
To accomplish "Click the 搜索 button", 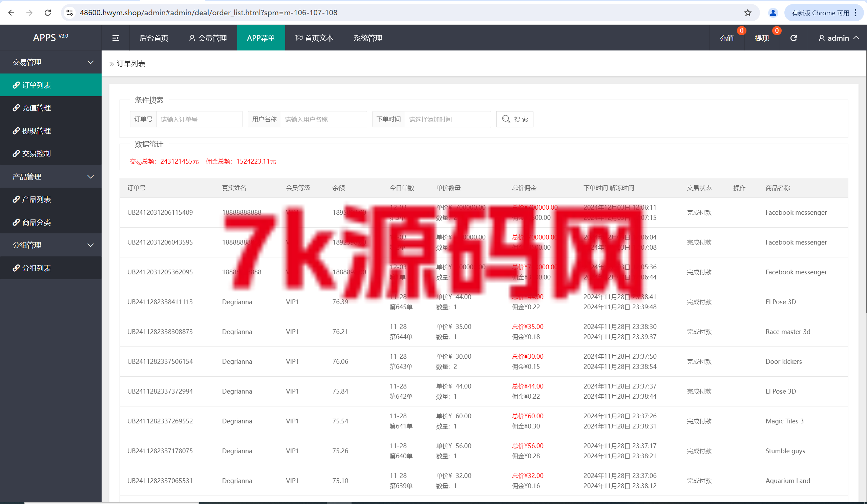I will (514, 119).
